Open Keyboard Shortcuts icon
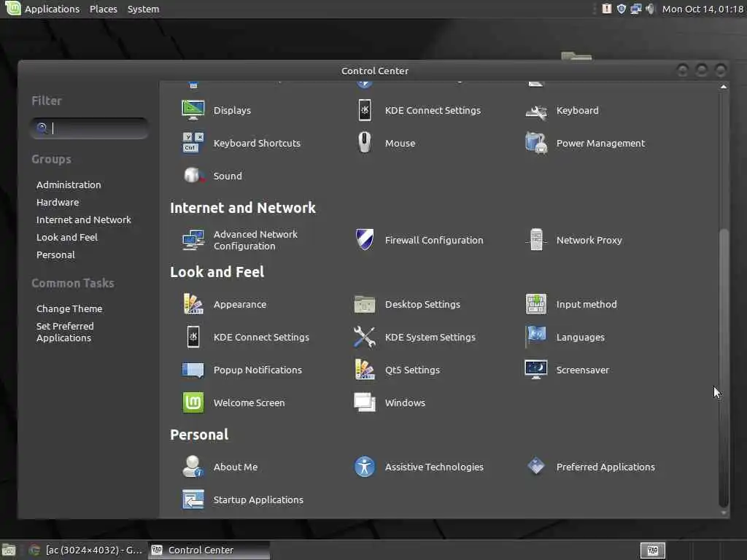The height and width of the screenshot is (560, 747). pos(193,143)
